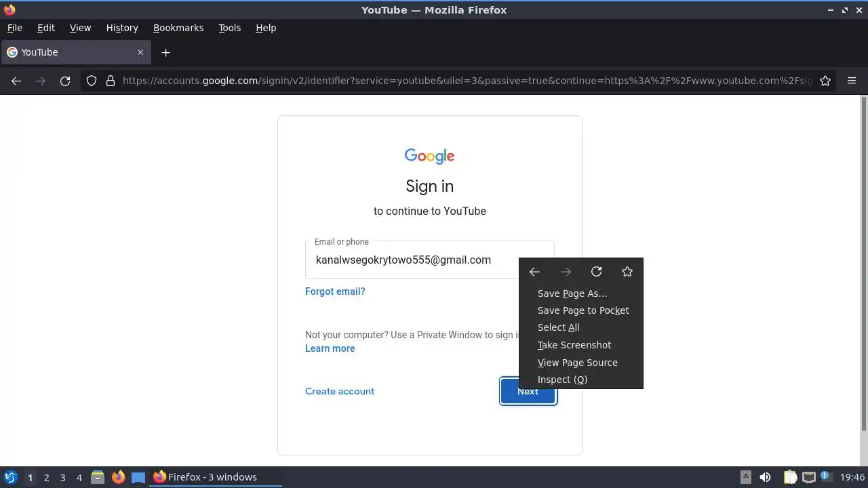This screenshot has width=868, height=488.
Task: Open the notification tray icon with blue badge
Action: click(x=827, y=476)
